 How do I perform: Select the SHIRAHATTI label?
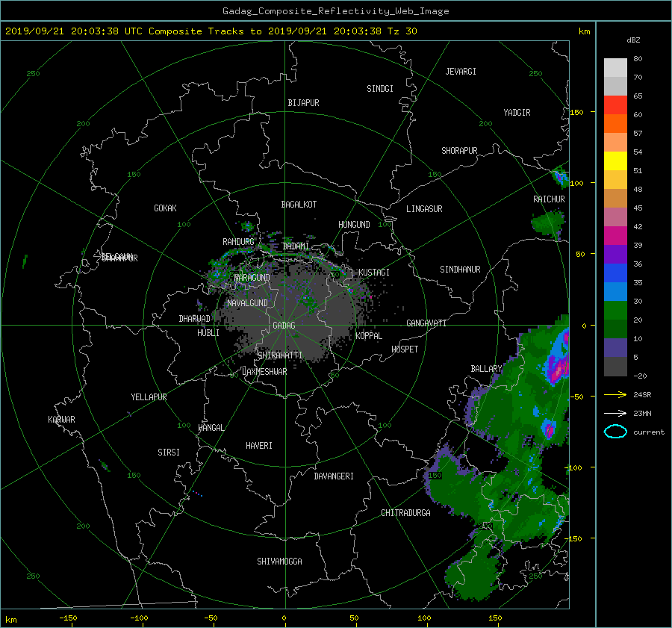coord(280,355)
